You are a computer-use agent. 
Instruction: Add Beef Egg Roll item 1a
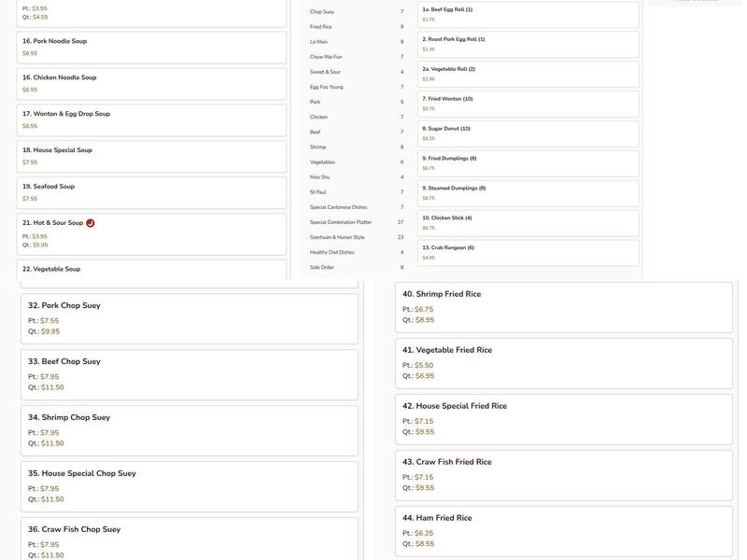[x=528, y=15]
